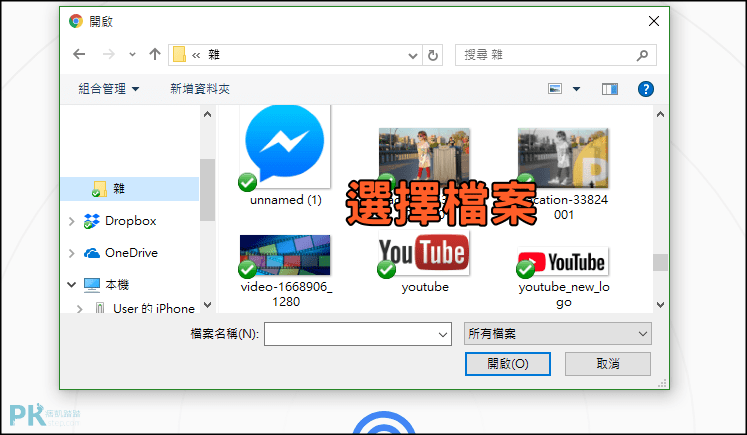Open the recent locations dropdown arrow
Viewport: 747px width, 435px height.
click(132, 55)
